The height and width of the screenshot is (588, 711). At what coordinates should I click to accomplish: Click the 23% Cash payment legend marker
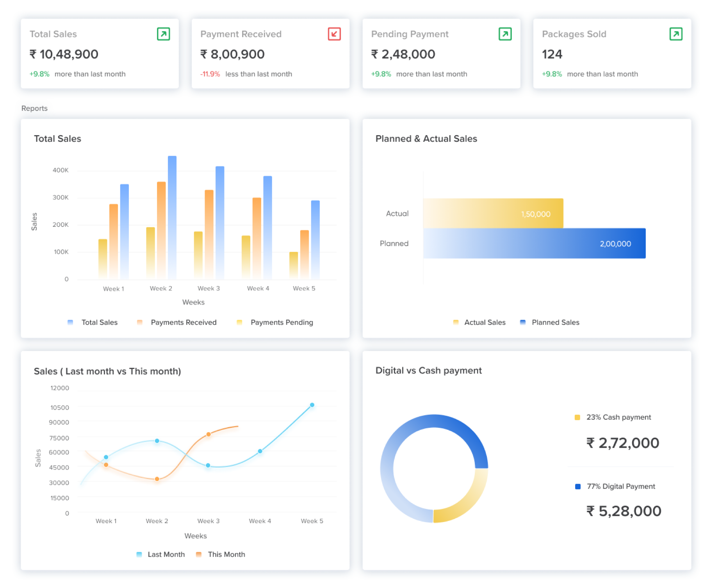click(577, 417)
